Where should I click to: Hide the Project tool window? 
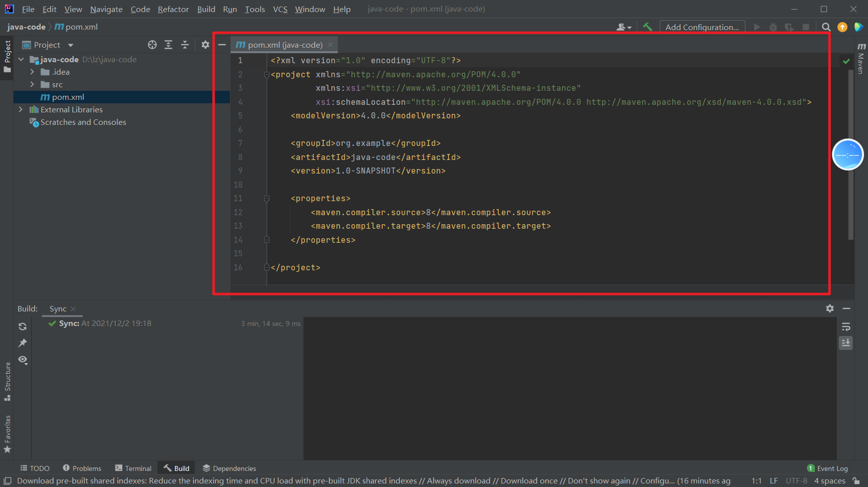[x=222, y=45]
